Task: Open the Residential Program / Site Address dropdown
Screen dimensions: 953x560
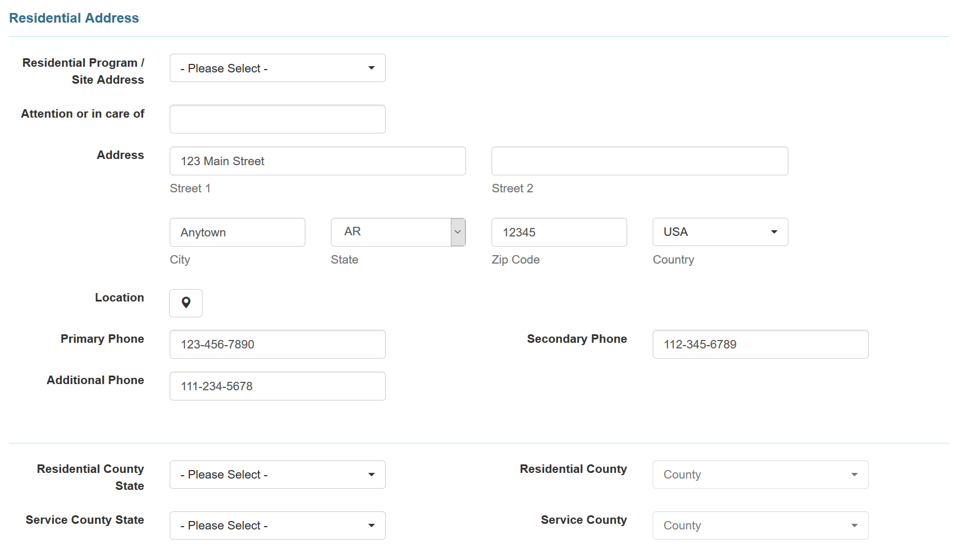Action: pos(277,68)
